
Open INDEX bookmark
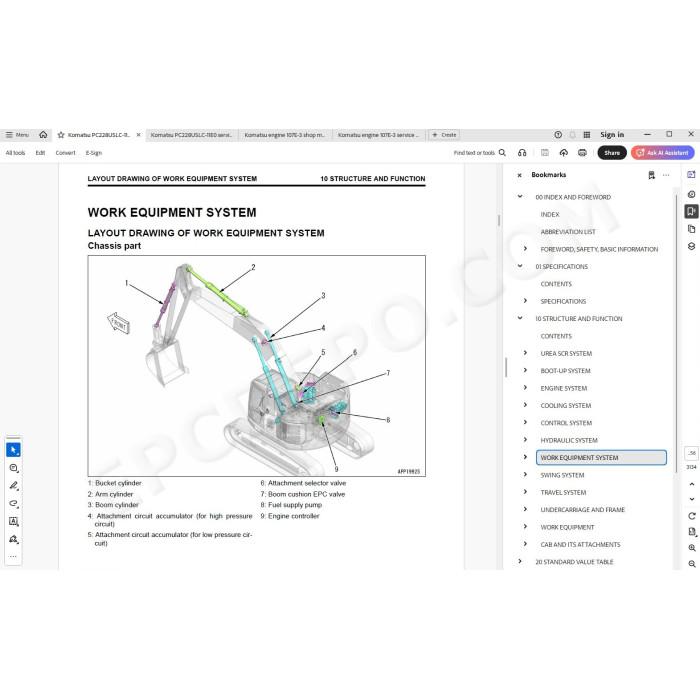[x=550, y=215]
